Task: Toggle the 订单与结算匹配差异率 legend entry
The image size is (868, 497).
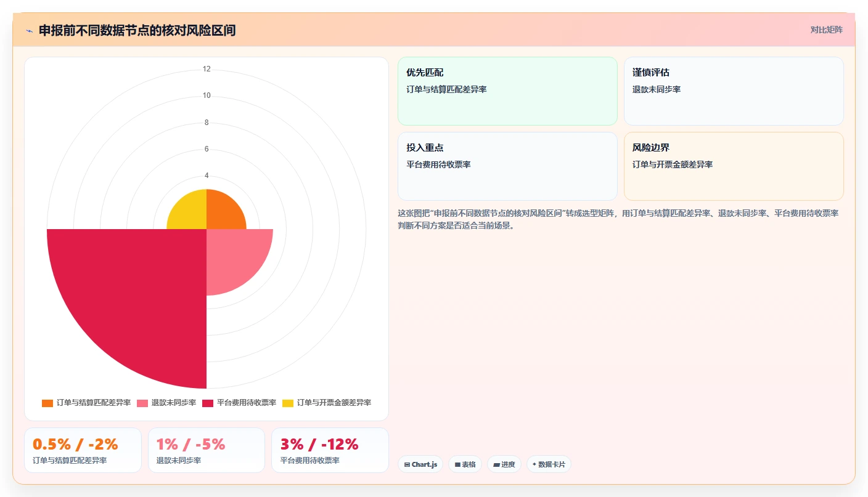Action: [x=86, y=403]
